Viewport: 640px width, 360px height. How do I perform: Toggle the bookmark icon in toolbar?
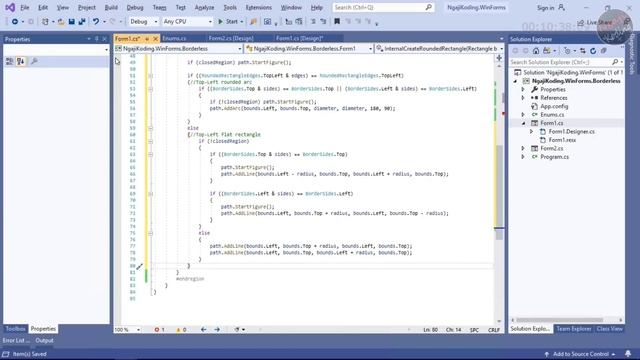(337, 22)
